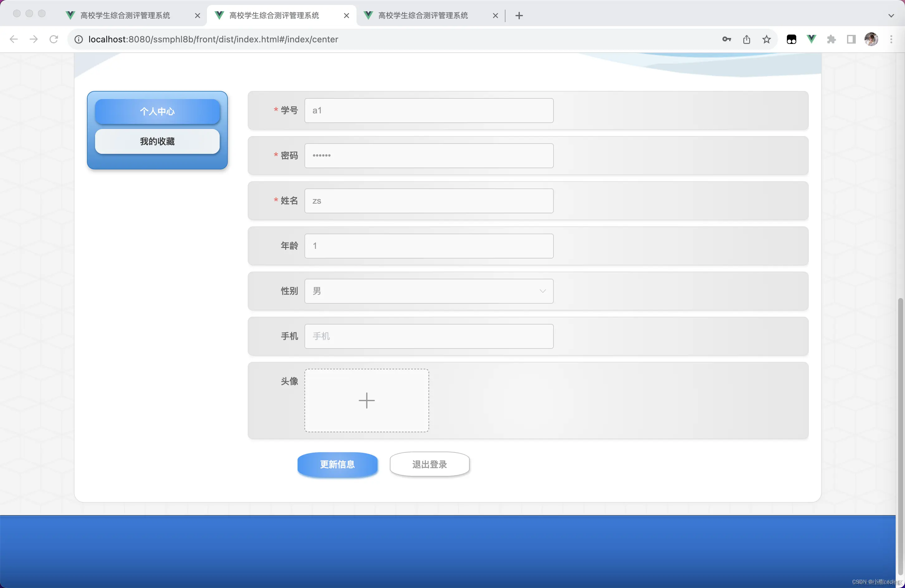Open the password manager key icon

726,39
